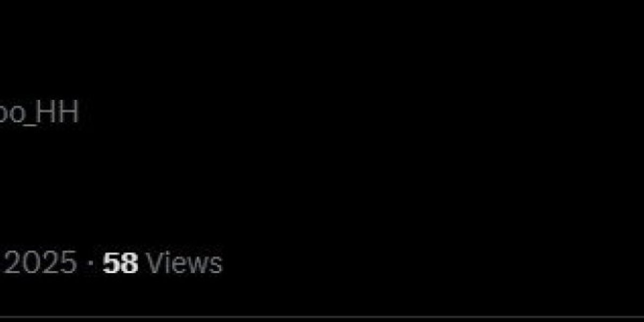This screenshot has width=644, height=322.
Task: Click the empty area right of oo_HH
Action: coord(322,113)
